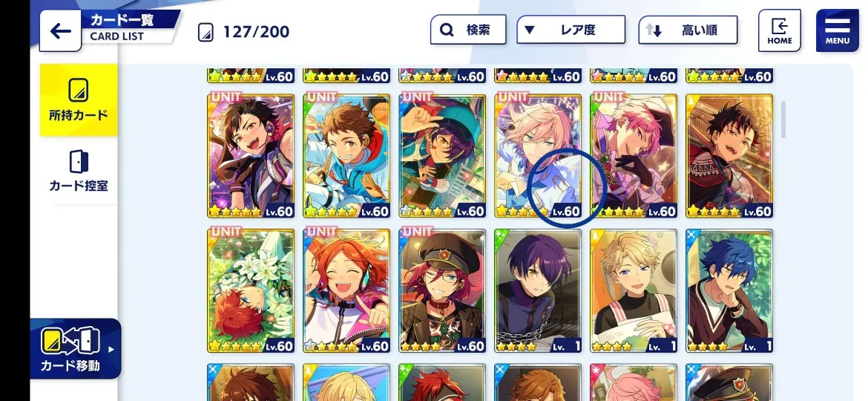Expand the small arrow beside カード移動
Viewport: 868px width, 401px height.
tap(112, 350)
